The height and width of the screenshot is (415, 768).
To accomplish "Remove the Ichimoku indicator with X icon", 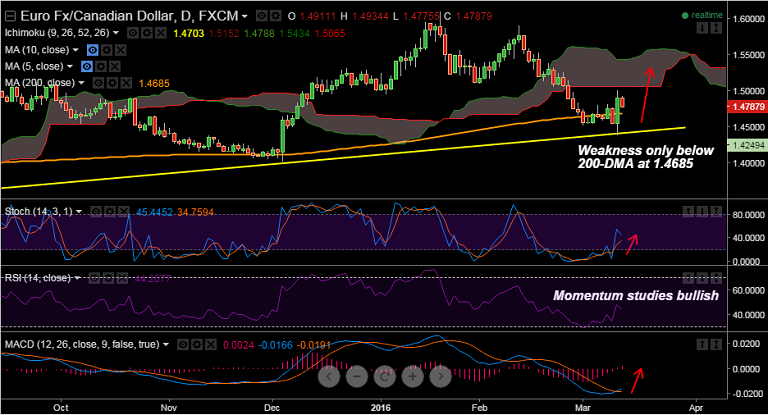I will [160, 33].
